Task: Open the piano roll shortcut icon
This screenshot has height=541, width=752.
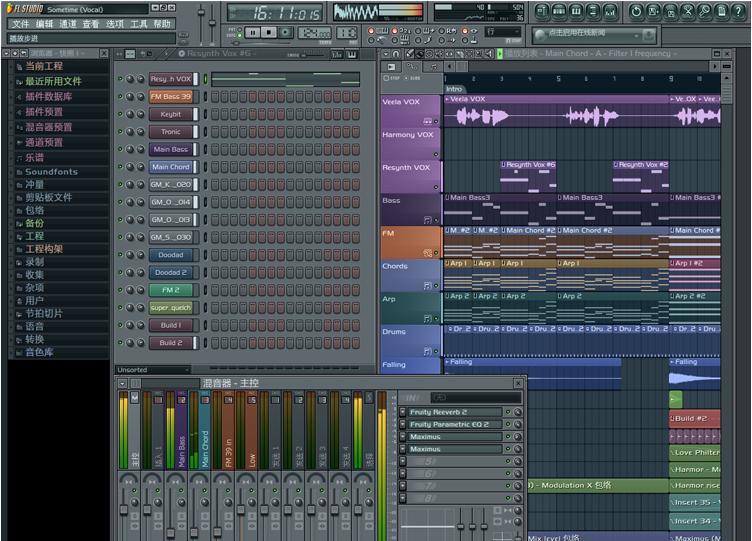Action: click(x=576, y=11)
